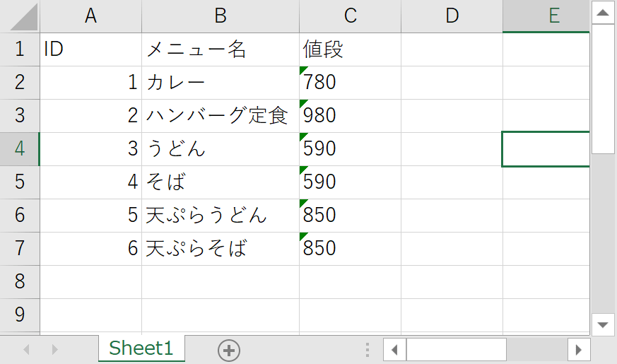Click the cell containing 天ぷらそば
The width and height of the screenshot is (617, 364).
(220, 249)
